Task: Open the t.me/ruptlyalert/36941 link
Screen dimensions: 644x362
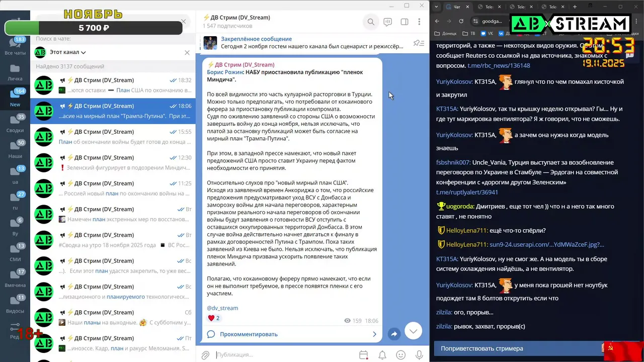Action: [467, 192]
